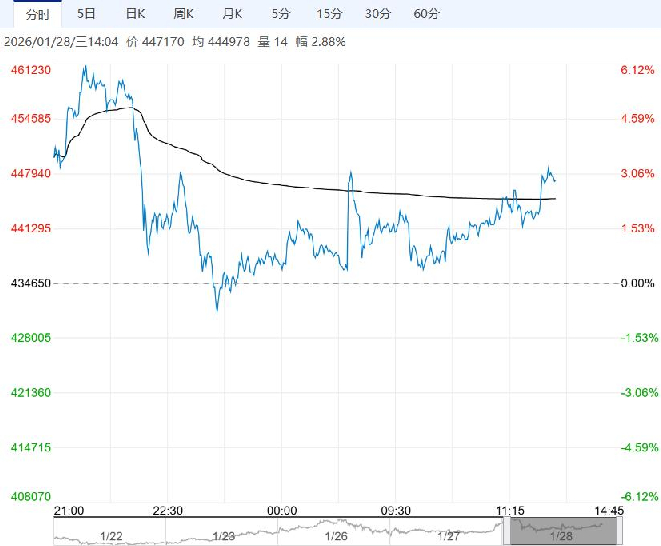Select the 30分 interval tab
The image size is (661, 546).
point(377,14)
